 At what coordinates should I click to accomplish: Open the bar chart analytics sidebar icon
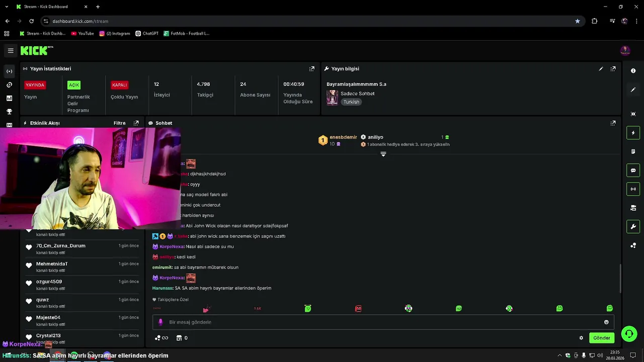pyautogui.click(x=9, y=99)
